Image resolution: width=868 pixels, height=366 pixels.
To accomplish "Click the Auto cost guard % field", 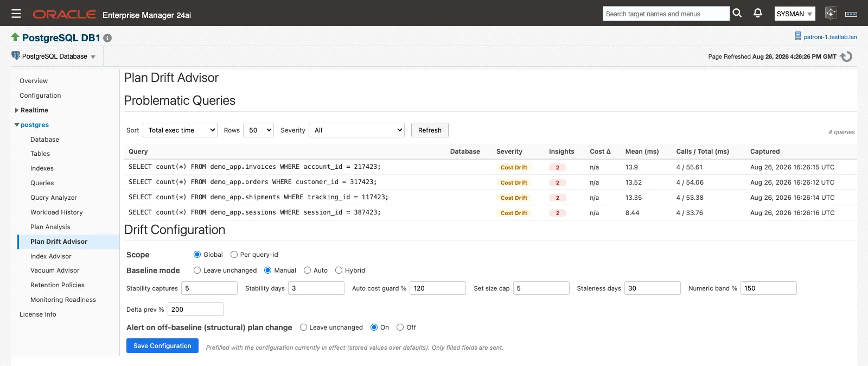I will (438, 288).
